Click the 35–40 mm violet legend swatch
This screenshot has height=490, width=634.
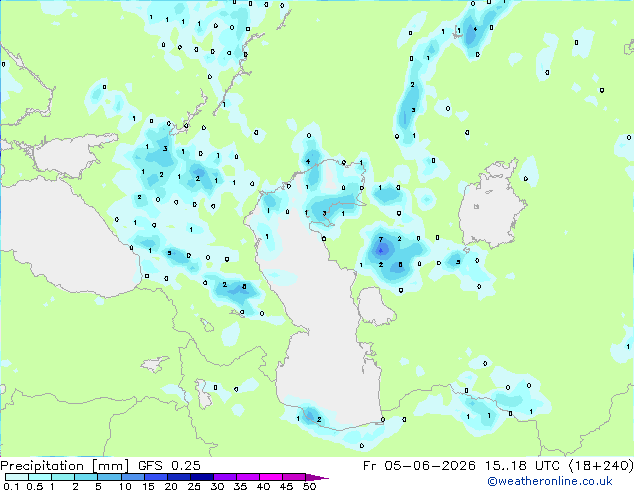pos(248,477)
